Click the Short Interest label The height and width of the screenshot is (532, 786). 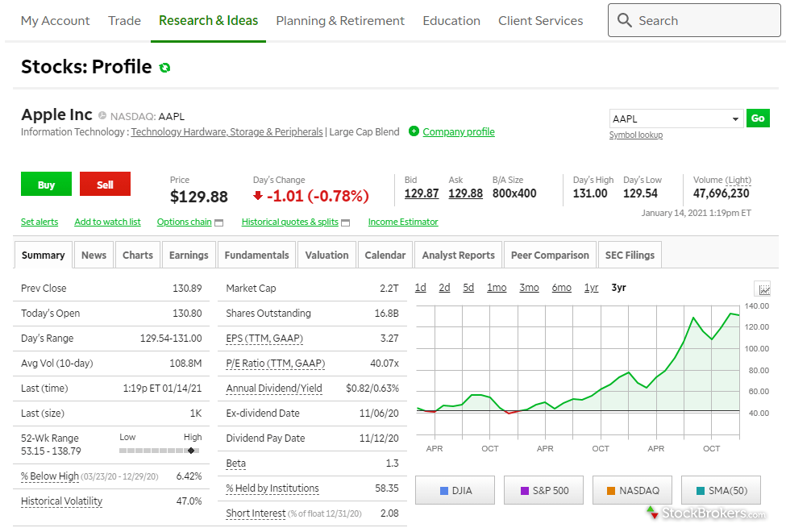click(x=256, y=513)
